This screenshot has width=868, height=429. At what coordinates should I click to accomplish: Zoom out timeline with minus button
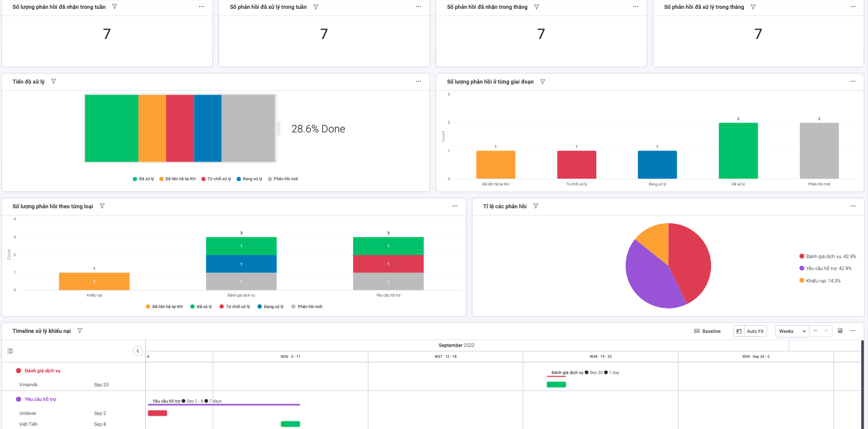(815, 331)
